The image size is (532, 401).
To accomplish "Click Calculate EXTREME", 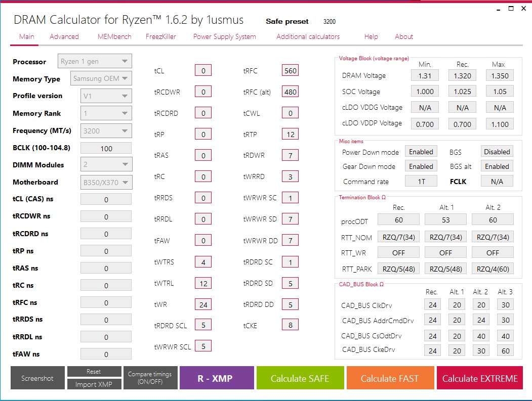I will tap(480, 378).
